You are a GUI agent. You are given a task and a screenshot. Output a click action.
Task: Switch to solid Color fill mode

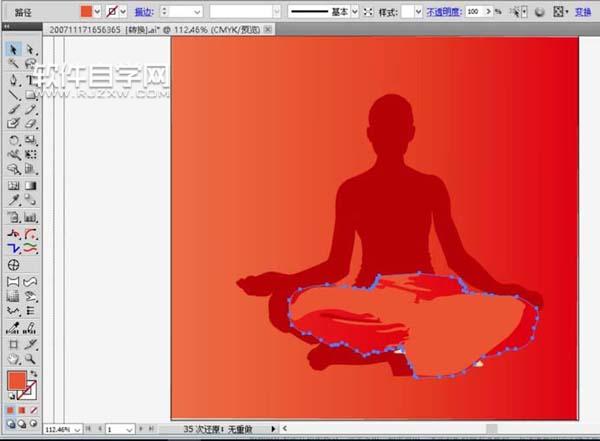[x=11, y=409]
